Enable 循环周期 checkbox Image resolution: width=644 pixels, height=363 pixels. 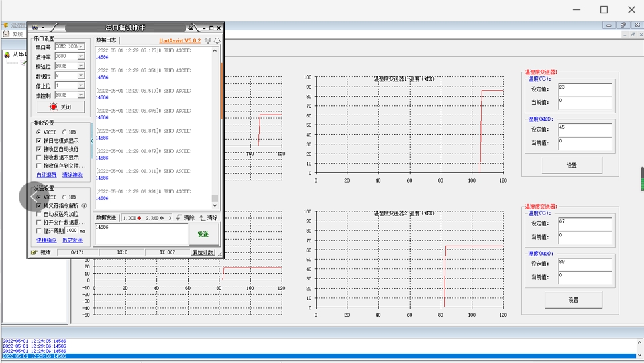click(x=39, y=231)
